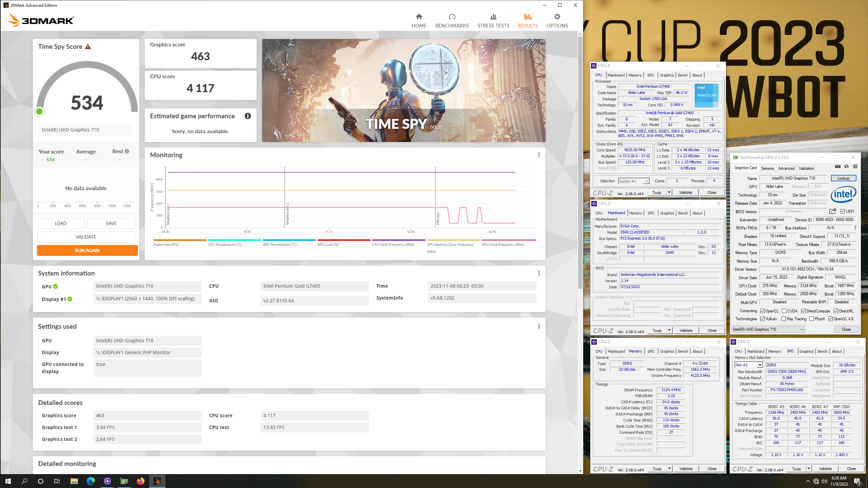Image resolution: width=868 pixels, height=488 pixels.
Task: Click the red GPU Load (%) legend bar
Action: tap(344, 240)
